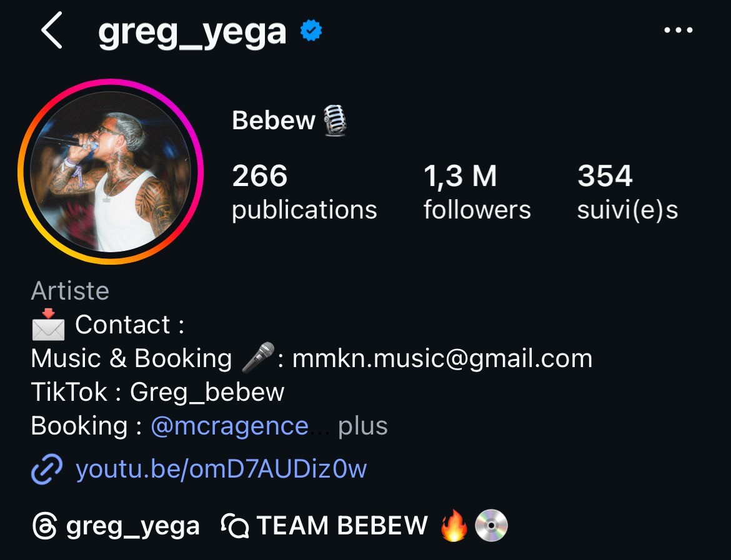
Task: Open the youtu.be/omD7AUDiz0w link
Action: click(x=221, y=469)
